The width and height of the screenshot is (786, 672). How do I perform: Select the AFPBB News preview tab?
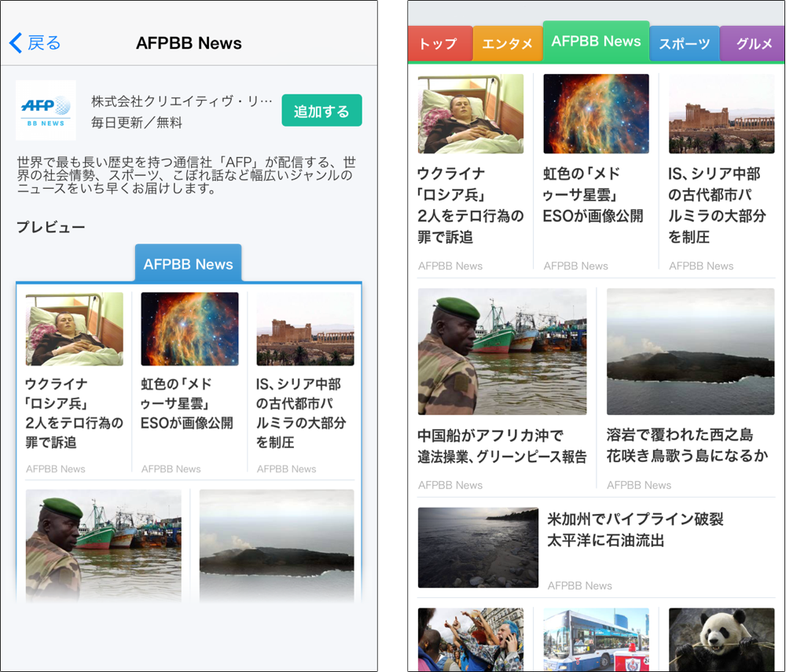(x=189, y=263)
